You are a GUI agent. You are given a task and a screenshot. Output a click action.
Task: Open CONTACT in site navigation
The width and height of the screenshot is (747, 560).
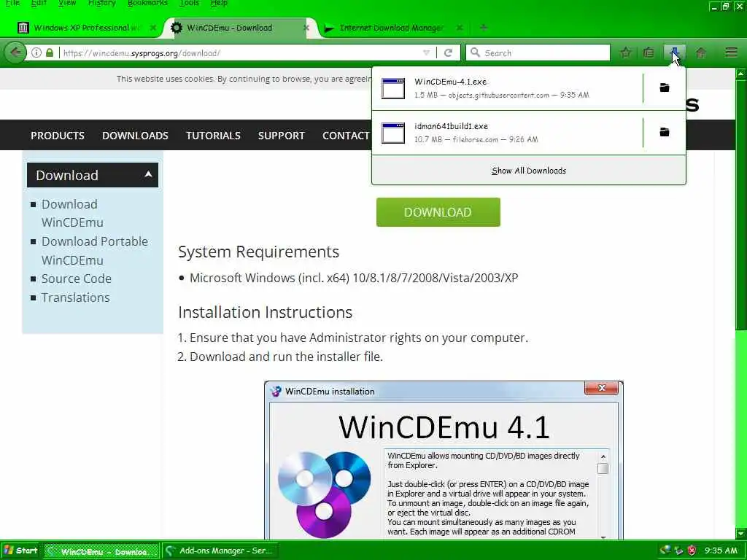[x=346, y=136]
